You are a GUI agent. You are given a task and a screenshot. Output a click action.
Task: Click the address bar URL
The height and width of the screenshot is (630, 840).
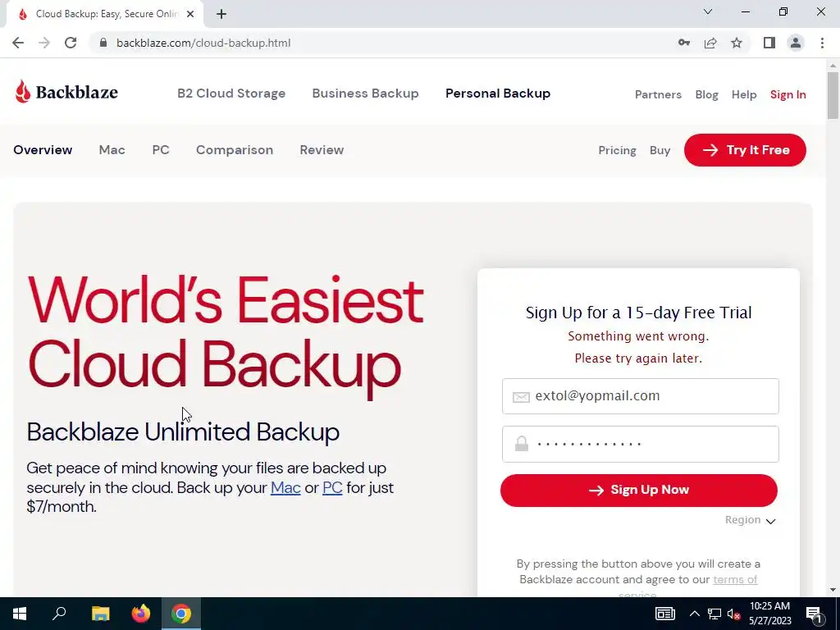point(203,43)
